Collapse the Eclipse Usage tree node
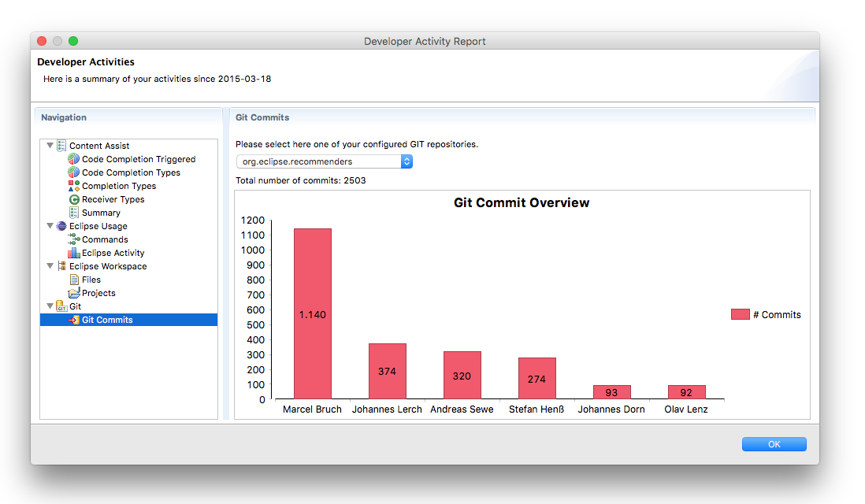This screenshot has height=504, width=865. coord(50,226)
